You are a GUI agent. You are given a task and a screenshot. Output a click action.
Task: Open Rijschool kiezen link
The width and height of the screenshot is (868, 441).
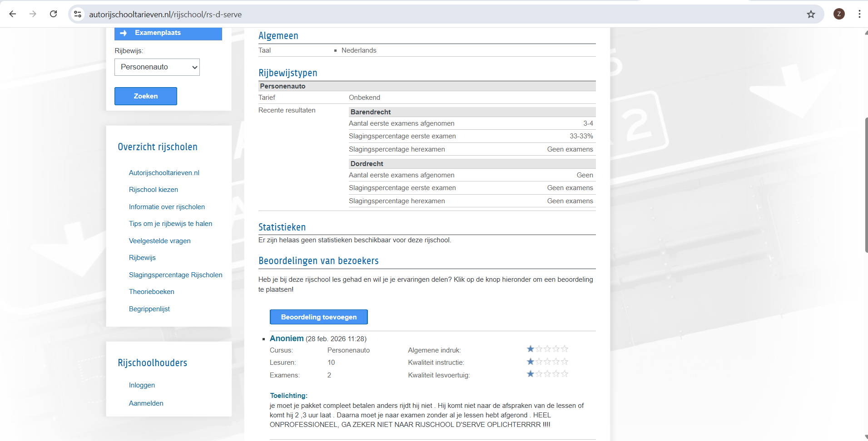tap(153, 190)
